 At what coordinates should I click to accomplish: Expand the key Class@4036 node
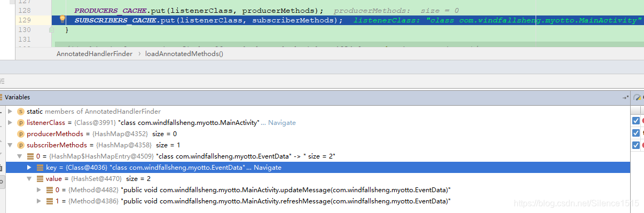[x=29, y=168]
